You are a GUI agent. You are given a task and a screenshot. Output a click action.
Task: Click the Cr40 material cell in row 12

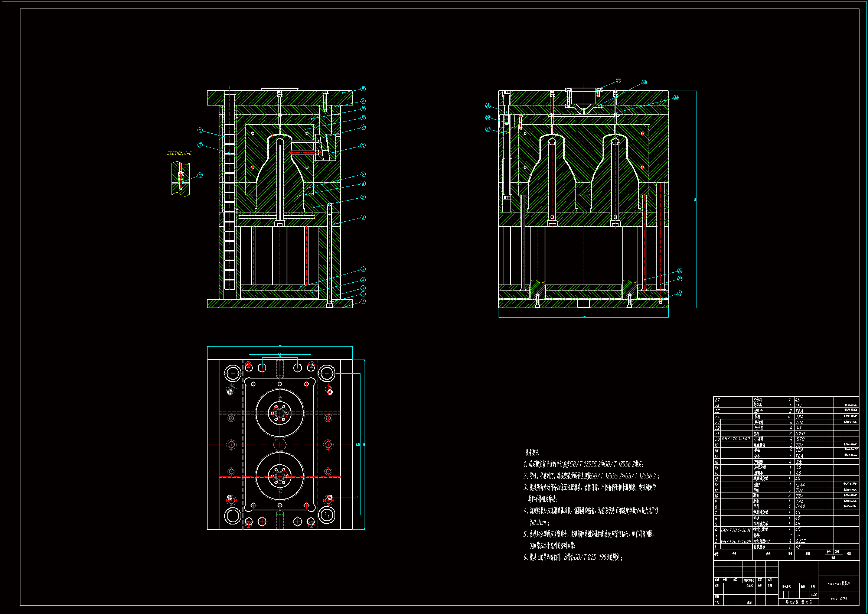click(800, 485)
